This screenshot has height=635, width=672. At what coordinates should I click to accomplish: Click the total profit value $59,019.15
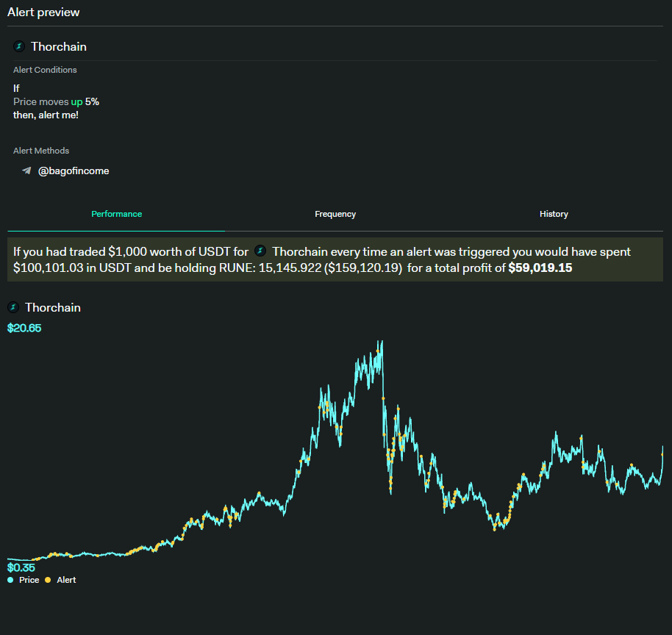(x=540, y=268)
